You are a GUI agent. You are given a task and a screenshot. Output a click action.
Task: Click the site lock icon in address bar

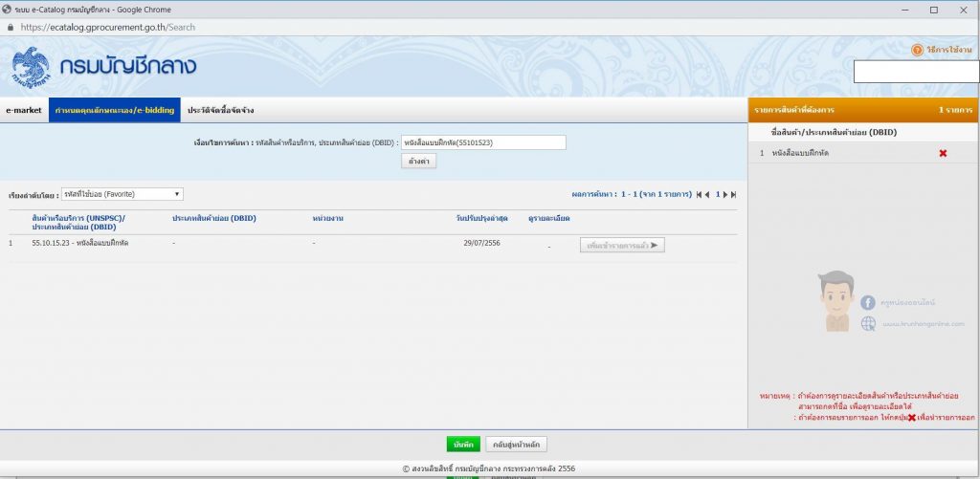pyautogui.click(x=10, y=28)
